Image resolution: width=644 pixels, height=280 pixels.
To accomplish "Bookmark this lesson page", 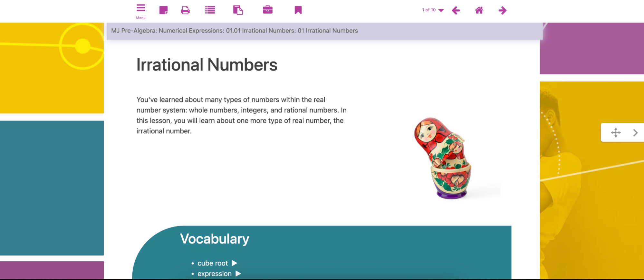I will [298, 10].
